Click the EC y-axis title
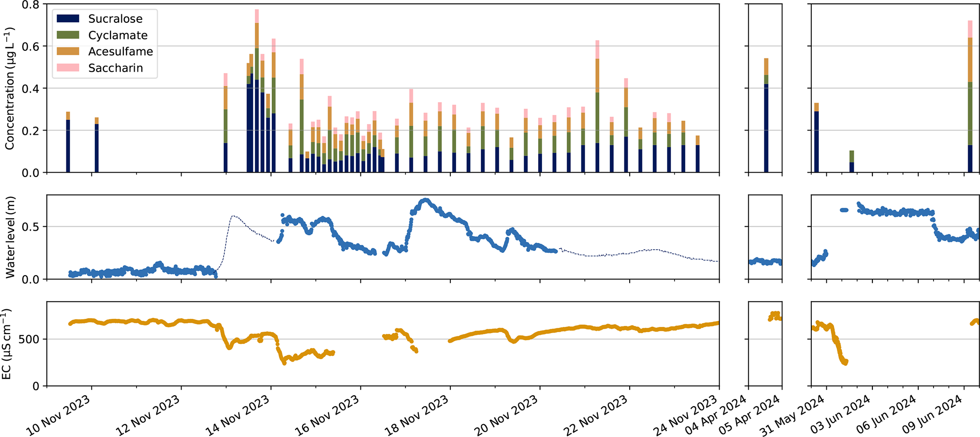This screenshot has height=437, width=980. coord(7,344)
